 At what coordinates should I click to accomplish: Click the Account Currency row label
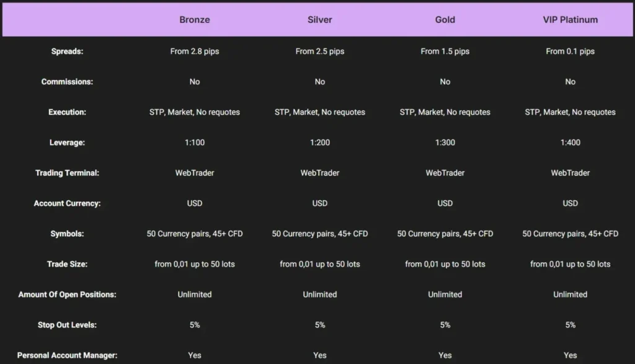coord(67,203)
